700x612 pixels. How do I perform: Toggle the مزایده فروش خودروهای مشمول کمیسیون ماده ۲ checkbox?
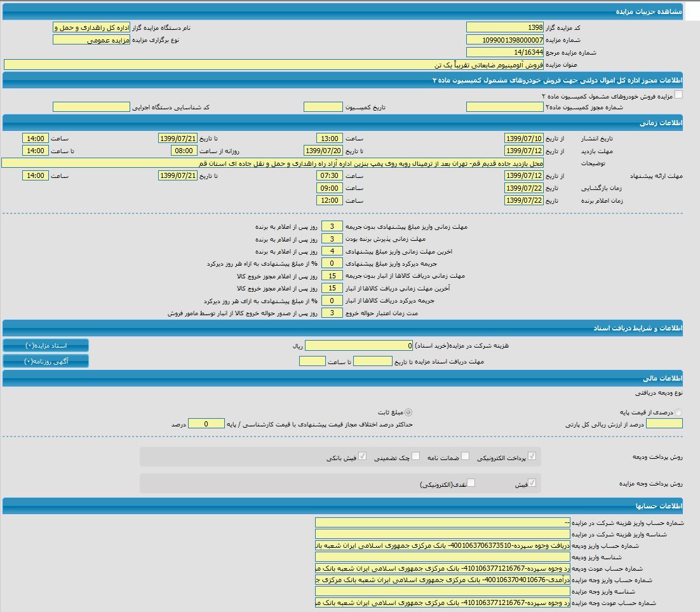pyautogui.click(x=678, y=95)
